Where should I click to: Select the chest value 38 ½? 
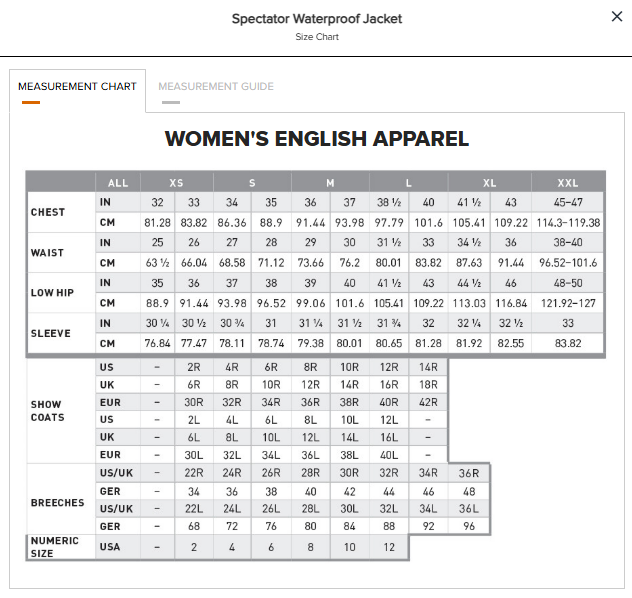coord(389,202)
